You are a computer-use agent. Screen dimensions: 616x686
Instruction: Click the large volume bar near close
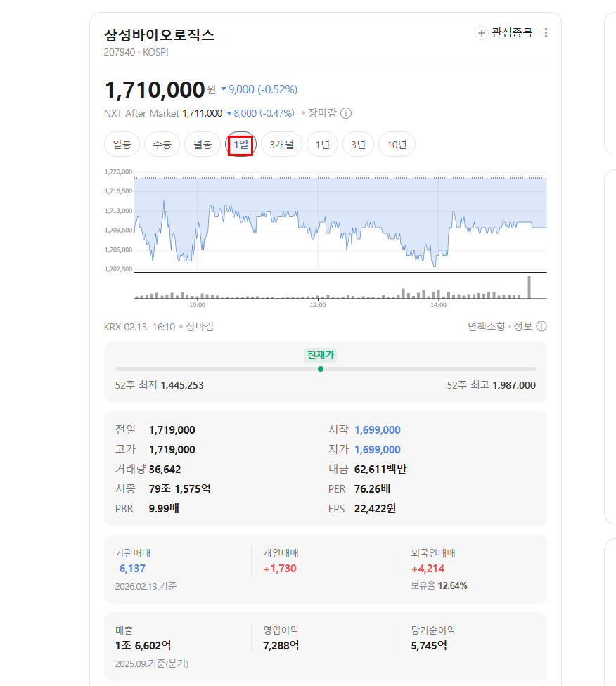pos(530,287)
